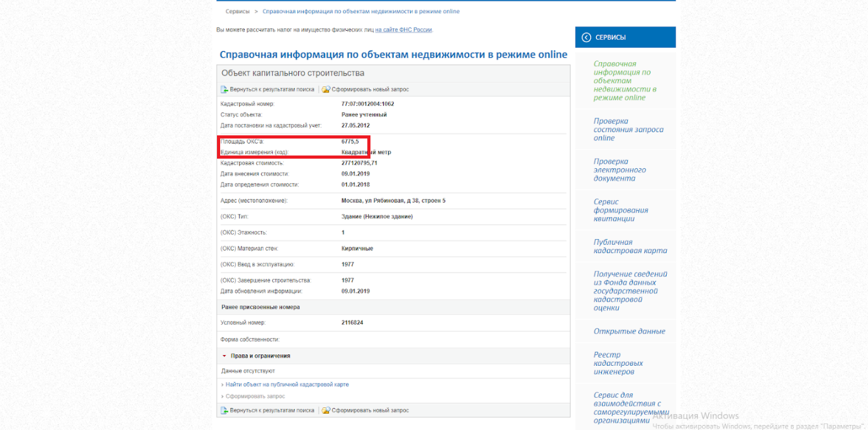The width and height of the screenshot is (868, 430).
Task: Click unit value Квадратный метр
Action: [366, 152]
